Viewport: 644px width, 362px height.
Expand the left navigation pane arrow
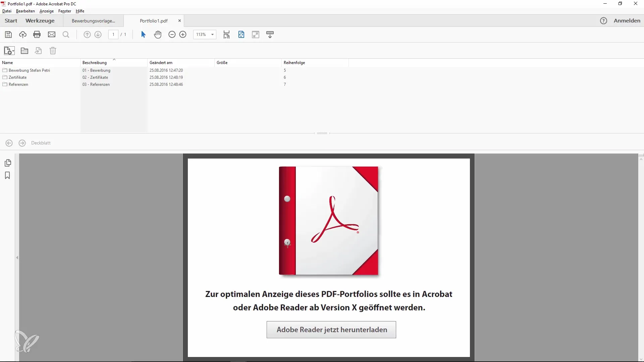point(17,257)
